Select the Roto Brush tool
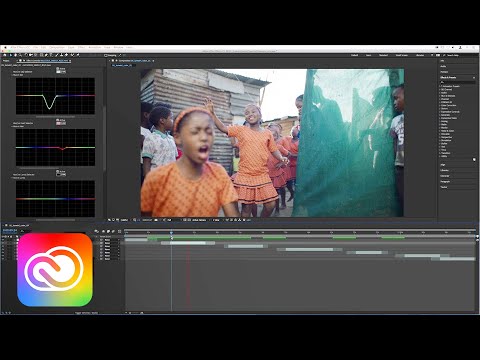Screen dimensions: 480x360 coord(72,55)
